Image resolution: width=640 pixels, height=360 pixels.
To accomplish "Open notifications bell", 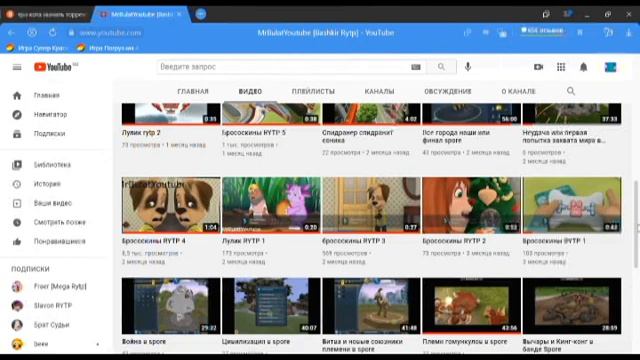I will click(x=583, y=67).
